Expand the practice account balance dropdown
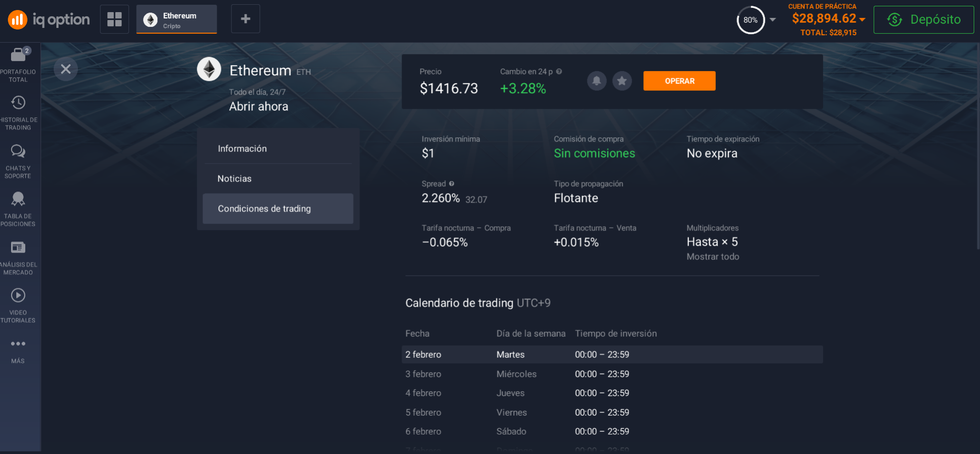The image size is (980, 454). 862,19
